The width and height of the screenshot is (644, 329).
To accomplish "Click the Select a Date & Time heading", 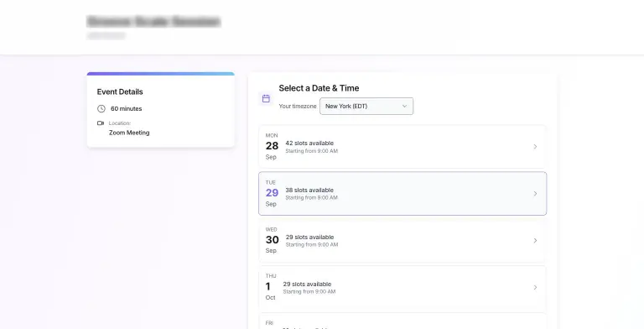I will (x=319, y=88).
